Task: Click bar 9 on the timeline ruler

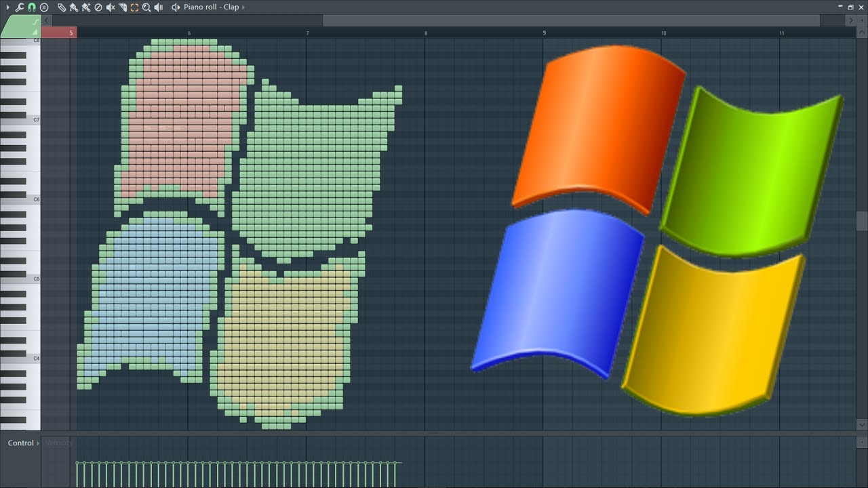Action: coord(544,33)
